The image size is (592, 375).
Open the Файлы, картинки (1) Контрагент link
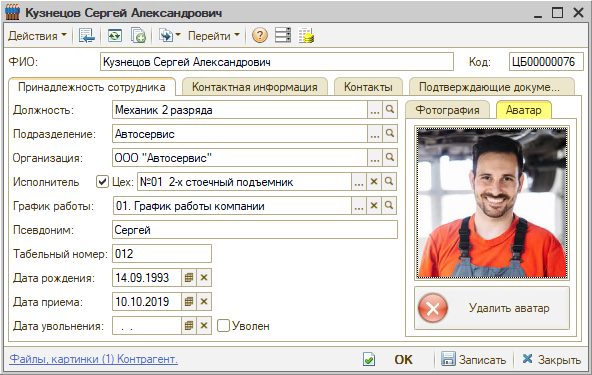(93, 359)
